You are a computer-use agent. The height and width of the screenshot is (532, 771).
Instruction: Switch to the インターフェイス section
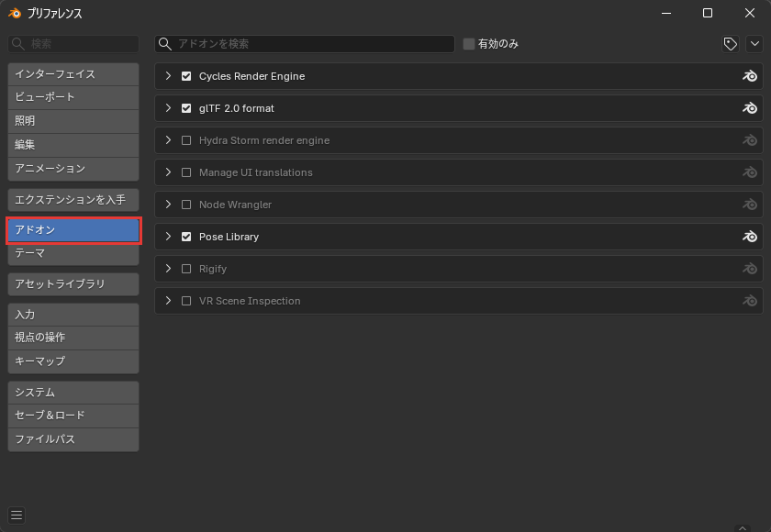(x=73, y=74)
